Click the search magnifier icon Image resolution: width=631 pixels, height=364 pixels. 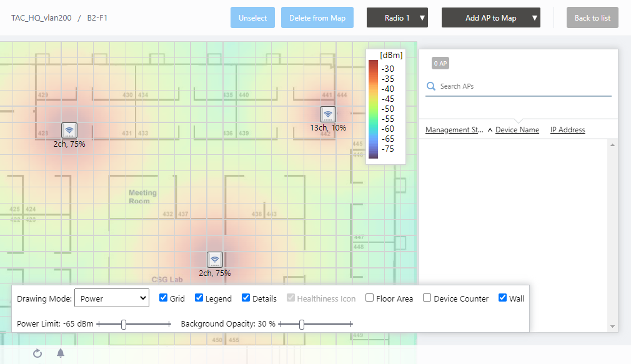click(x=431, y=86)
